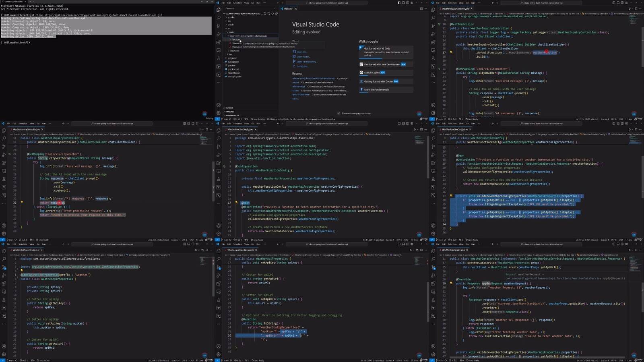The width and height of the screenshot is (644, 362).
Task: Open Run dropdown arrow in WeatherDataService.java window
Action: pos(632,250)
